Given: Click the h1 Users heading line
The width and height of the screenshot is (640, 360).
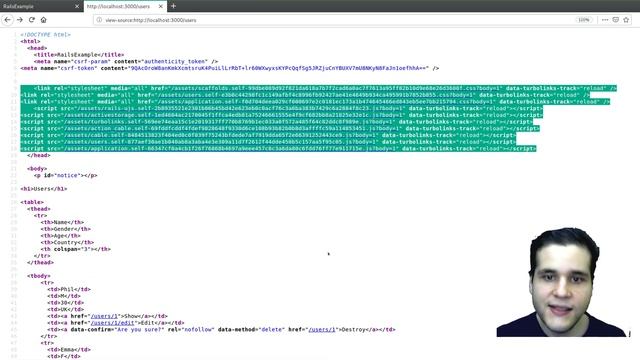Looking at the screenshot, I should [44, 189].
